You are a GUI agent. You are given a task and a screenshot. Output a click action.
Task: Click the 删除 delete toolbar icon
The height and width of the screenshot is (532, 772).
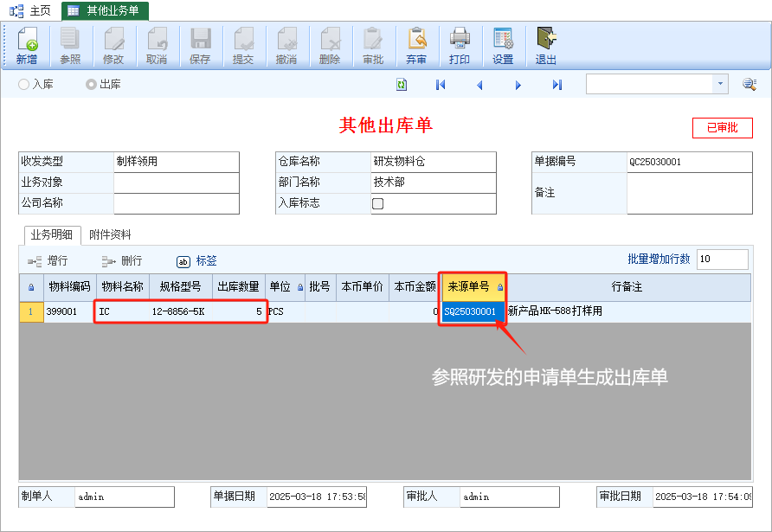click(x=330, y=45)
